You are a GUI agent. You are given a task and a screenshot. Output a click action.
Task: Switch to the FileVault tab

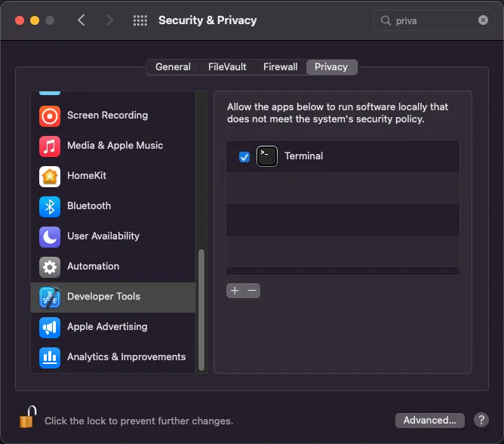point(227,67)
